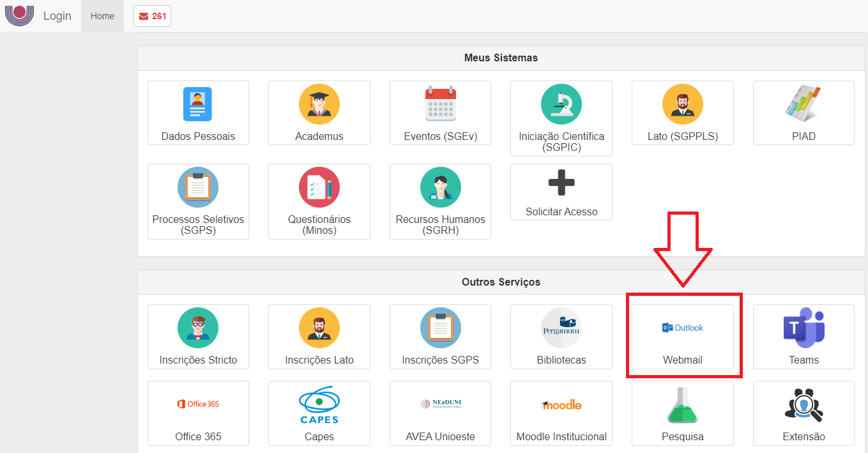Open Office 365 service tile
The width and height of the screenshot is (868, 453).
(x=198, y=413)
